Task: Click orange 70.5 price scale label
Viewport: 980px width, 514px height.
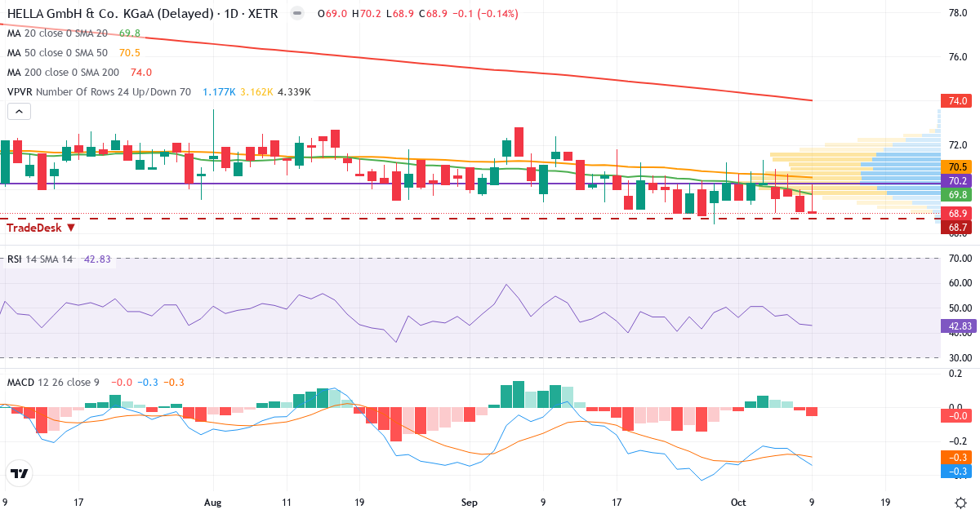Action: [955, 166]
